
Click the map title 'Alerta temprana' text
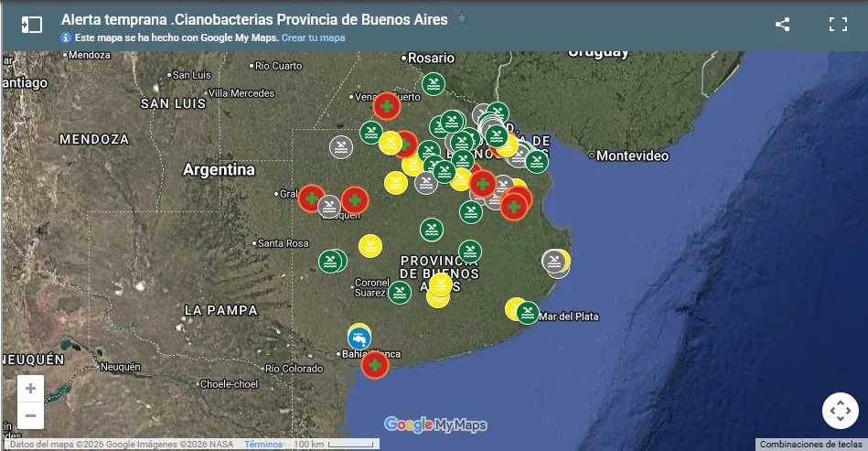tap(254, 18)
